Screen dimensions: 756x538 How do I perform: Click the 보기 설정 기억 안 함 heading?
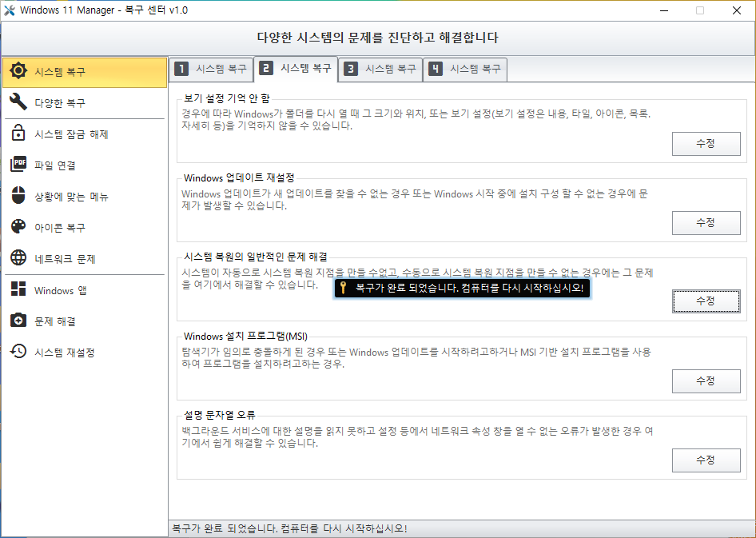tap(227, 98)
